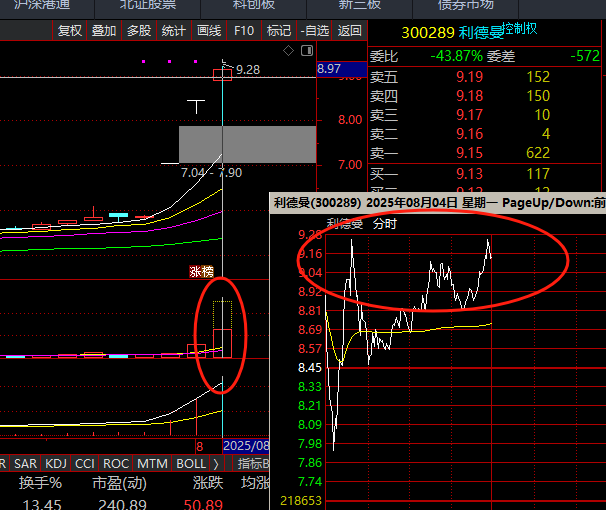The image size is (606, 510).
Task: Toggle the side panel layout icon
Action: [307, 51]
